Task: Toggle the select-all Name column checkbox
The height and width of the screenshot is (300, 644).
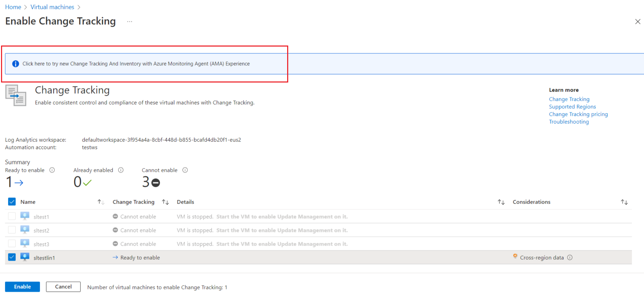Action: point(11,201)
